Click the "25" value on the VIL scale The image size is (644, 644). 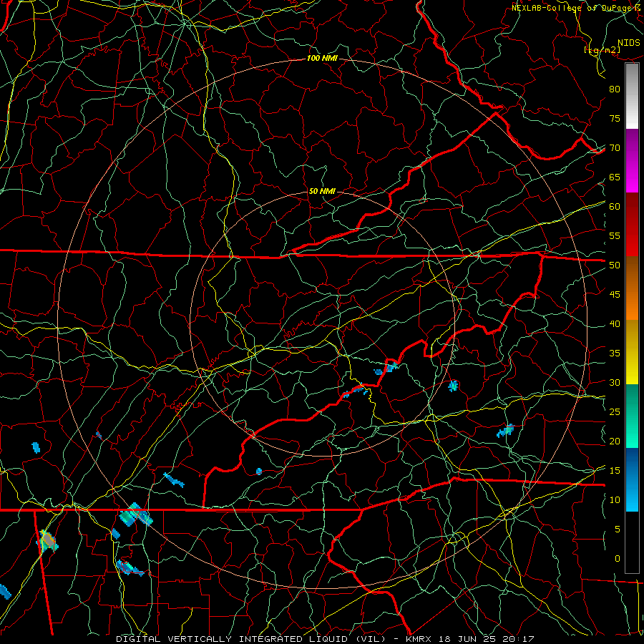[615, 412]
